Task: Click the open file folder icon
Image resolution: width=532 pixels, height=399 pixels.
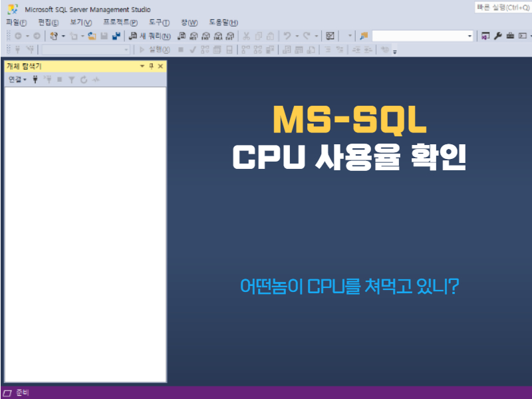Action: 92,36
